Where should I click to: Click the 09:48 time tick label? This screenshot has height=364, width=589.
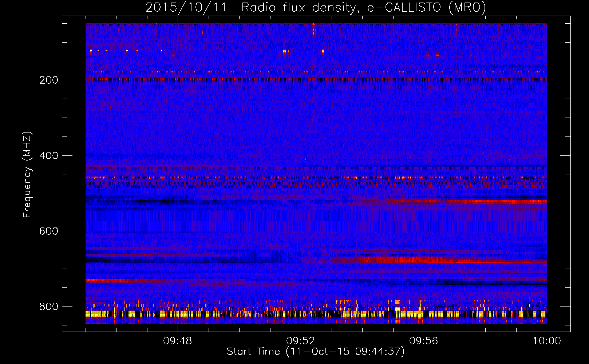[178, 341]
